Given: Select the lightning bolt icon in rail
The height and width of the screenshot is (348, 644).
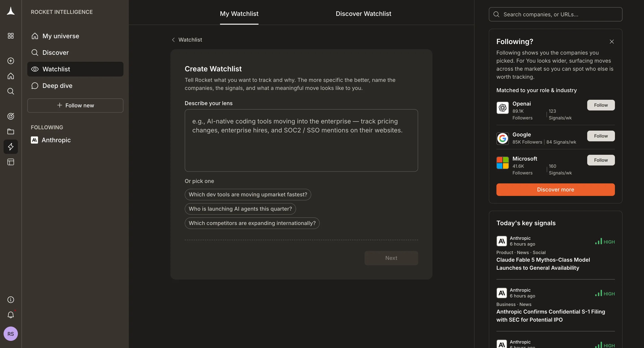Looking at the screenshot, I should [11, 147].
